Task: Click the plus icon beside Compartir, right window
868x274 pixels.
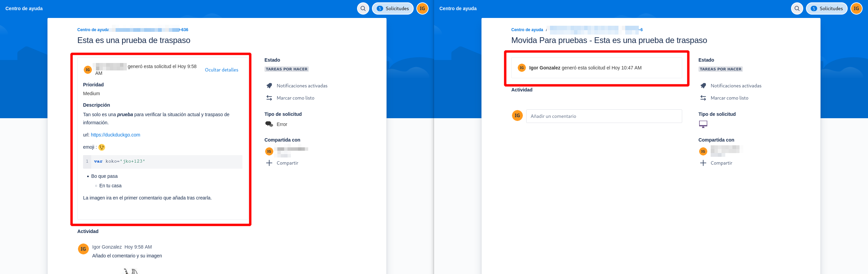Action: click(703, 163)
